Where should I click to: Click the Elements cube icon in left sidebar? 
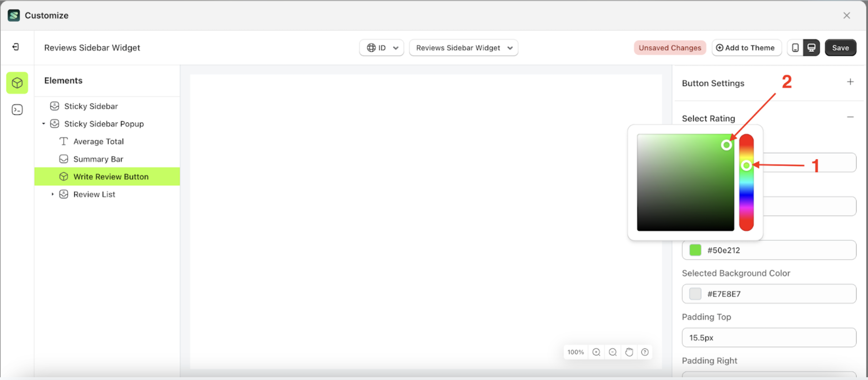pyautogui.click(x=17, y=83)
